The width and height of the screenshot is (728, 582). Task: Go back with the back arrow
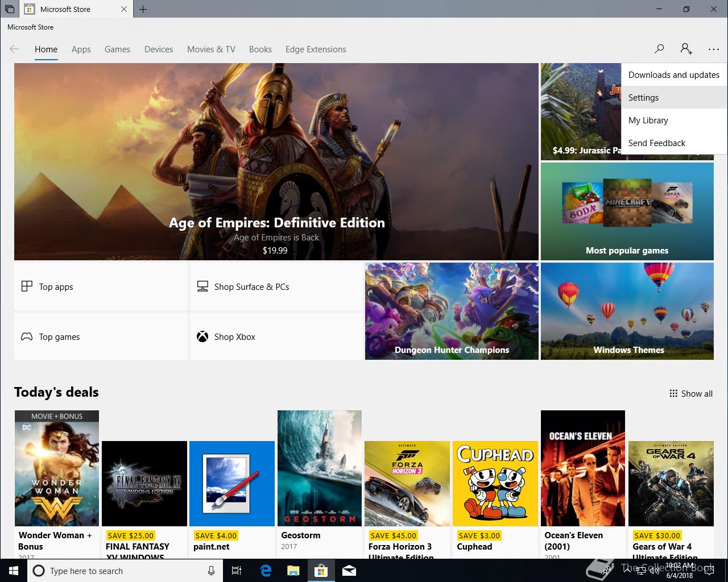point(15,49)
